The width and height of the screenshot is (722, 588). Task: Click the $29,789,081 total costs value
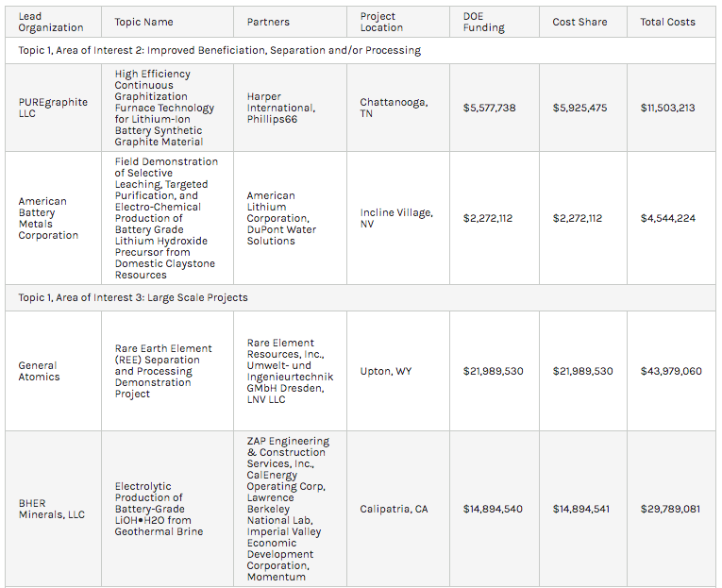(670, 509)
